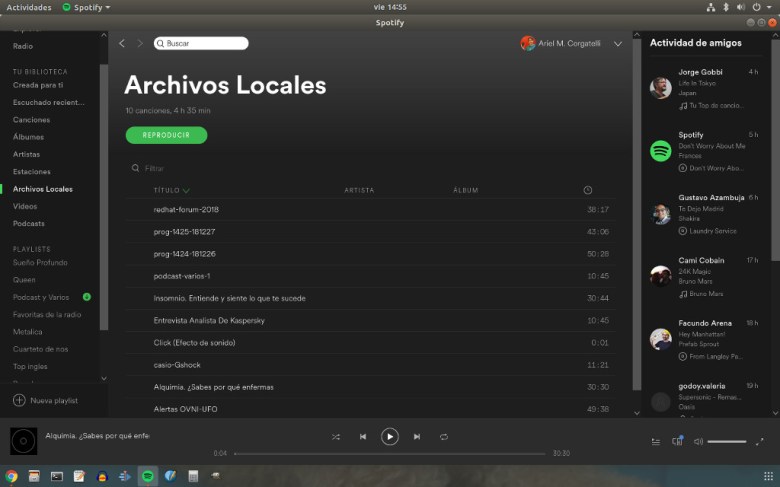Open Jorge Gobbi friend avatar
Viewport: 780px width, 487px height.
click(661, 88)
